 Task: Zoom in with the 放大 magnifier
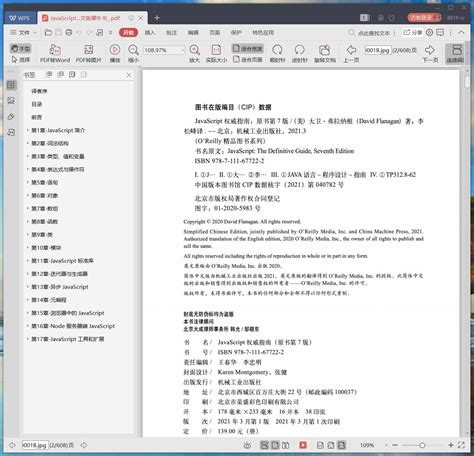point(194,53)
